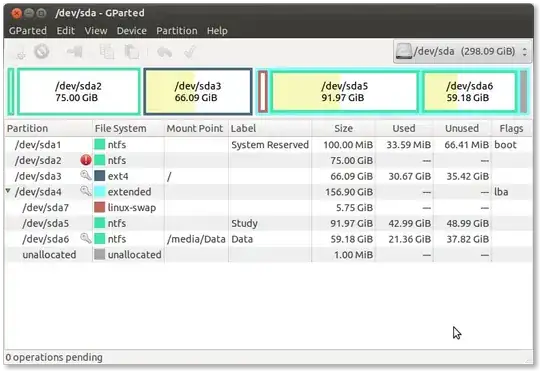The image size is (540, 371).
Task: Open the Partition menu
Action: [177, 31]
